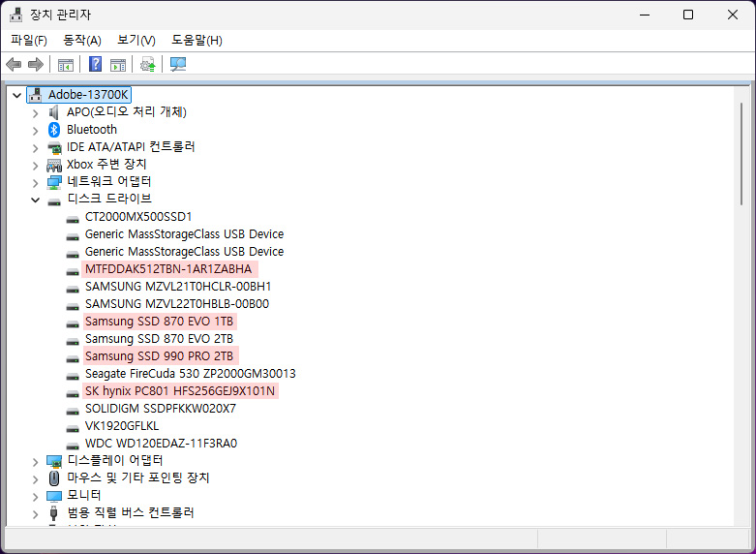Image resolution: width=756 pixels, height=554 pixels.
Task: Click the APO audio speaker icon
Action: pos(53,112)
